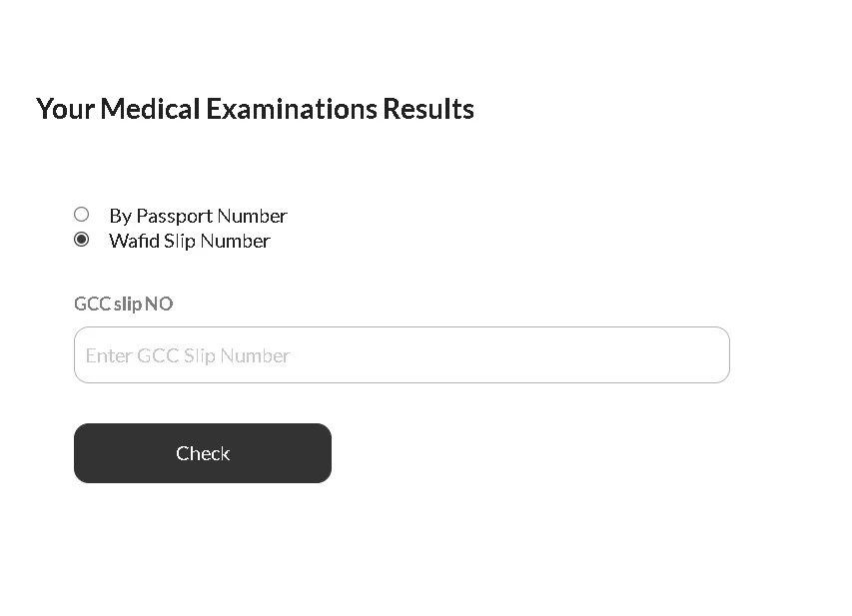The image size is (852, 616).
Task: Click the 'Wafid Slip Number' label text
Action: click(x=189, y=242)
